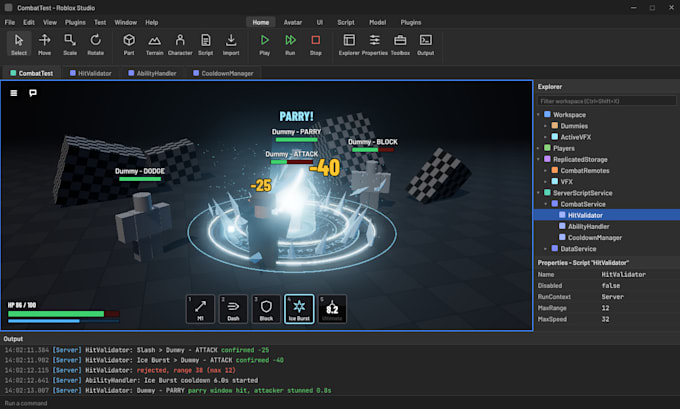Expand the CombatRemotes folder arrow
680x409 pixels.
click(546, 170)
